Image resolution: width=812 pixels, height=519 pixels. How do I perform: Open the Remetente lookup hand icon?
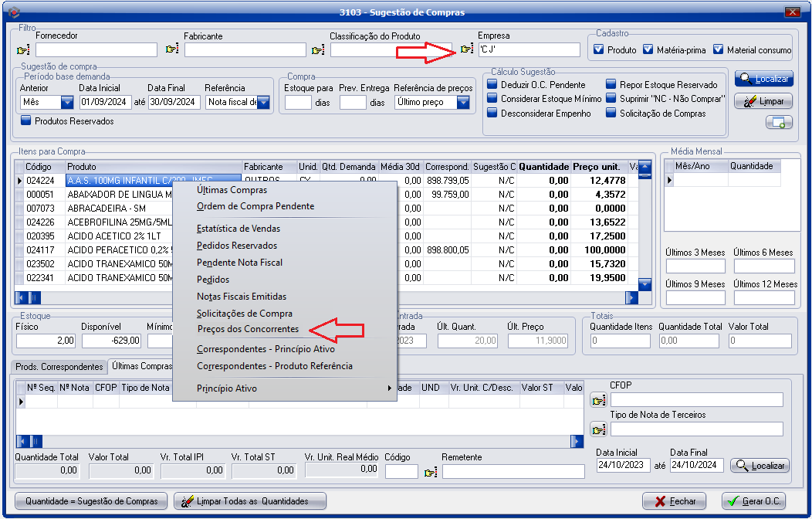pos(430,472)
